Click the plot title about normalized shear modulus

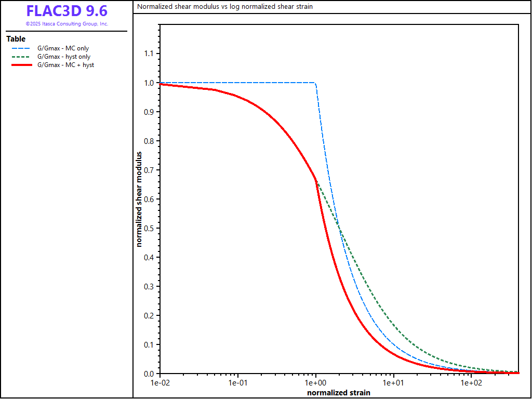[225, 7]
